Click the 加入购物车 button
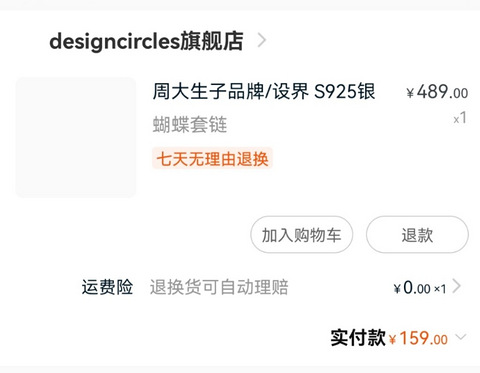 click(x=301, y=235)
